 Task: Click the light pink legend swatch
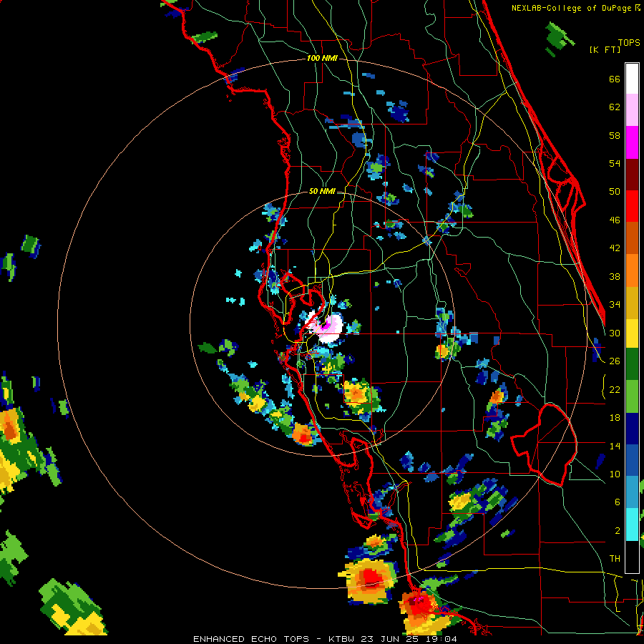[x=632, y=109]
